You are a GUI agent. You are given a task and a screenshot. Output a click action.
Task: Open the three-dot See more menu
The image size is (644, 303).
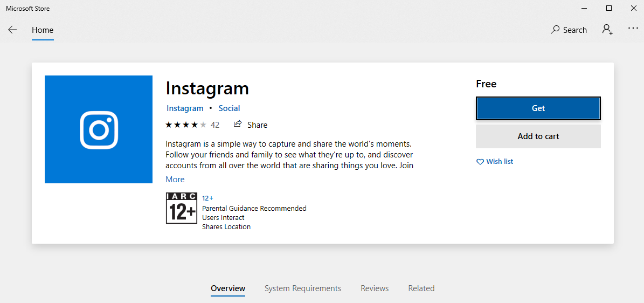click(x=633, y=29)
